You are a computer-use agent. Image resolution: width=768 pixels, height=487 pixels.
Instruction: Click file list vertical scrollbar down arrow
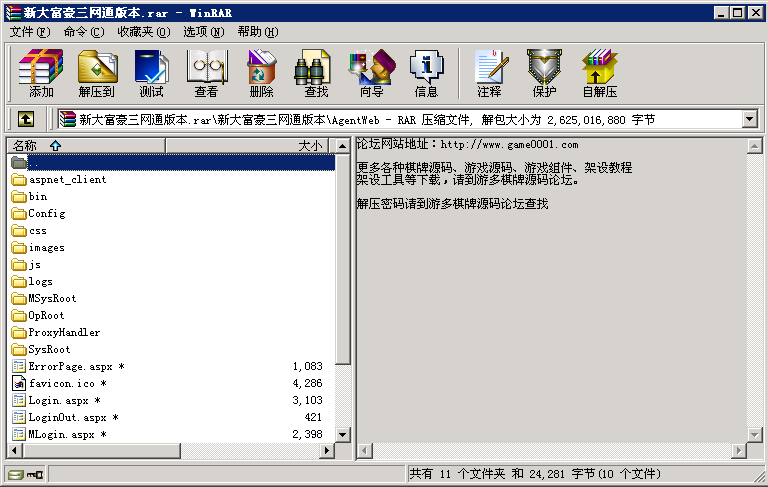(x=343, y=435)
